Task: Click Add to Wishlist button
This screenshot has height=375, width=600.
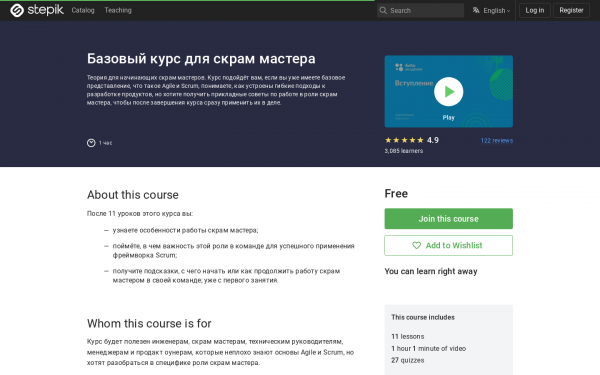Action: [448, 245]
